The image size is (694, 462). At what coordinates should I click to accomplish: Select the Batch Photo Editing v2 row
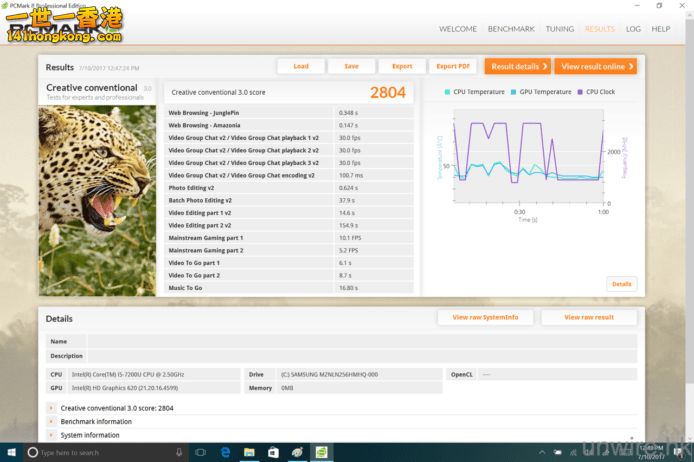[x=289, y=200]
